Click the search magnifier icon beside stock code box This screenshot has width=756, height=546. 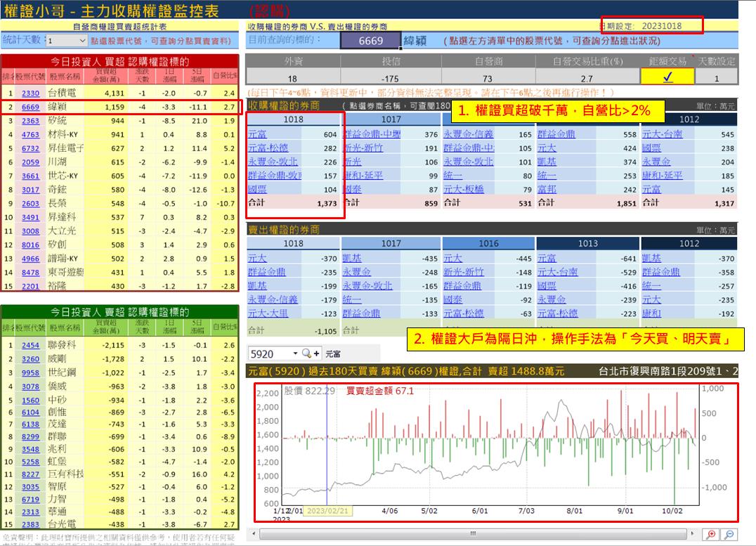coord(306,353)
